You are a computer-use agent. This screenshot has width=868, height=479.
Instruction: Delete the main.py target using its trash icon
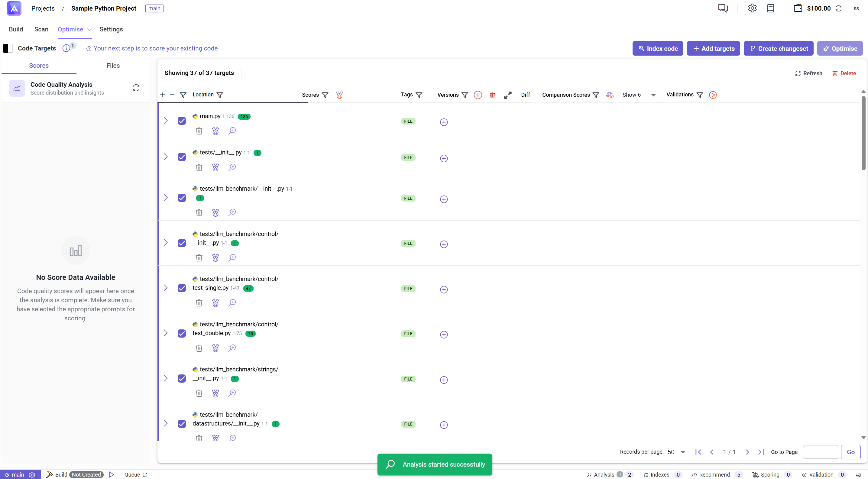[199, 131]
